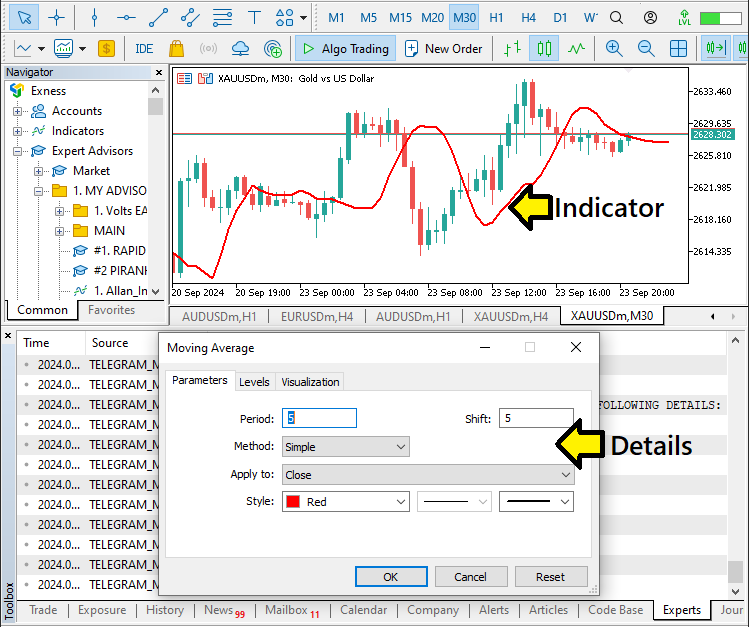This screenshot has width=749, height=627.
Task: Expand the Market tree node
Action: coord(38,171)
